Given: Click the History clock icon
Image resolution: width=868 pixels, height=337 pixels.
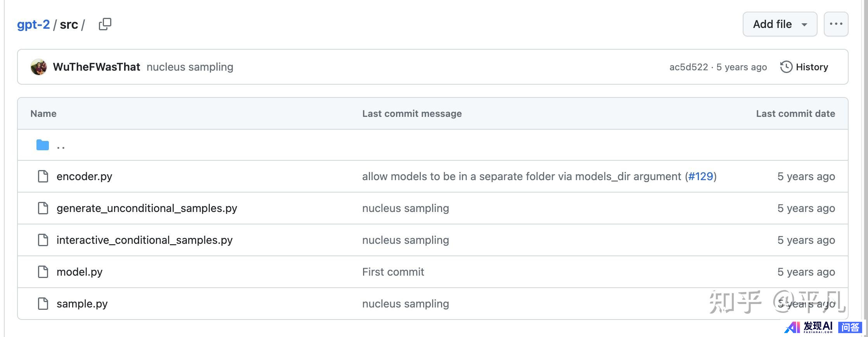Looking at the screenshot, I should tap(786, 67).
